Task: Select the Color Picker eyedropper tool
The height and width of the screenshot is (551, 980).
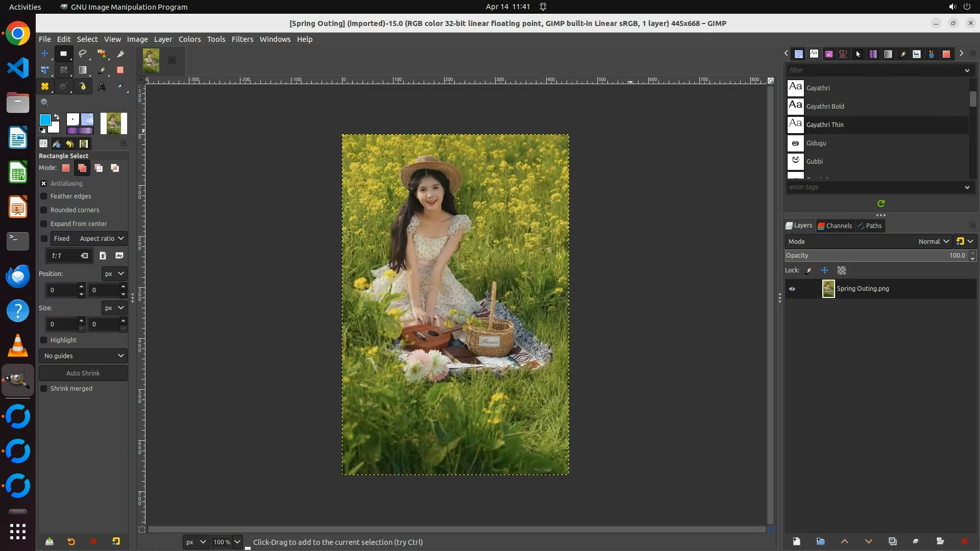Action: [x=120, y=87]
